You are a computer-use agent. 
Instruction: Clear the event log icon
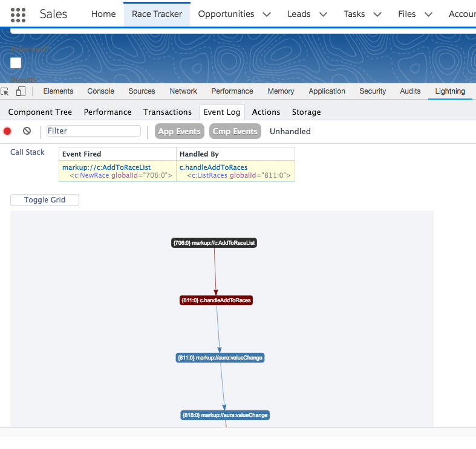point(27,131)
